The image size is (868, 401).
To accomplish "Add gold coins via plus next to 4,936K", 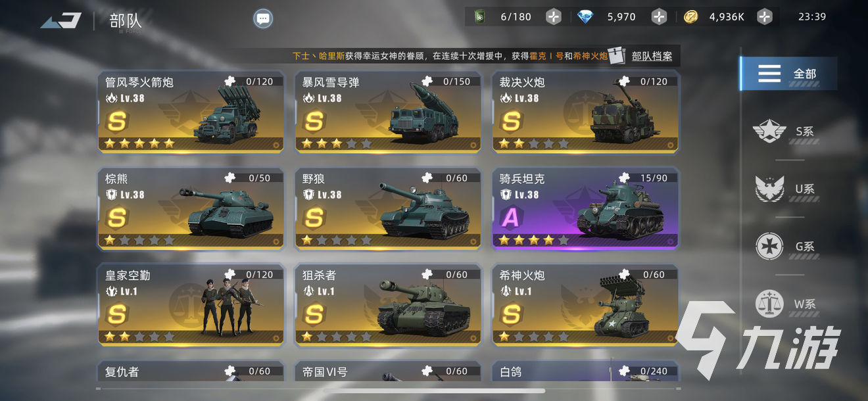I will (x=764, y=16).
